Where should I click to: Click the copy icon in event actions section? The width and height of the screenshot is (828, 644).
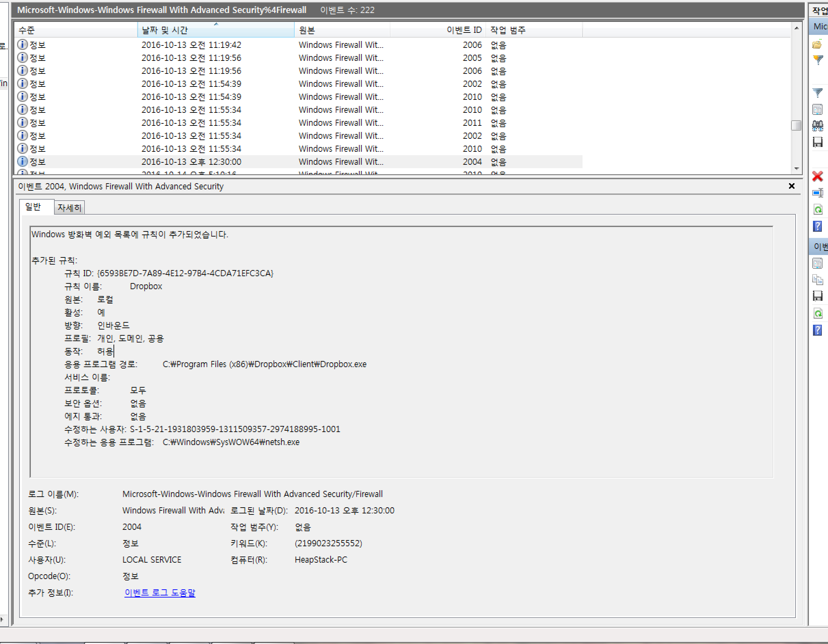coord(818,280)
